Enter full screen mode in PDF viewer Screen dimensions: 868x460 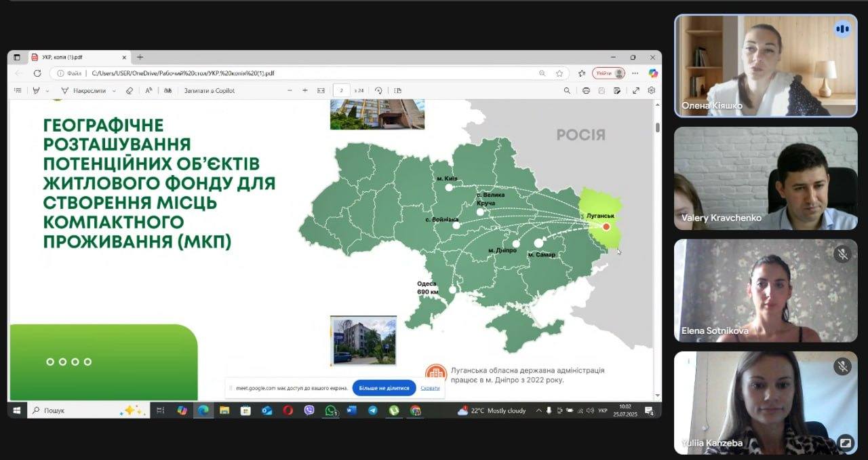(636, 90)
